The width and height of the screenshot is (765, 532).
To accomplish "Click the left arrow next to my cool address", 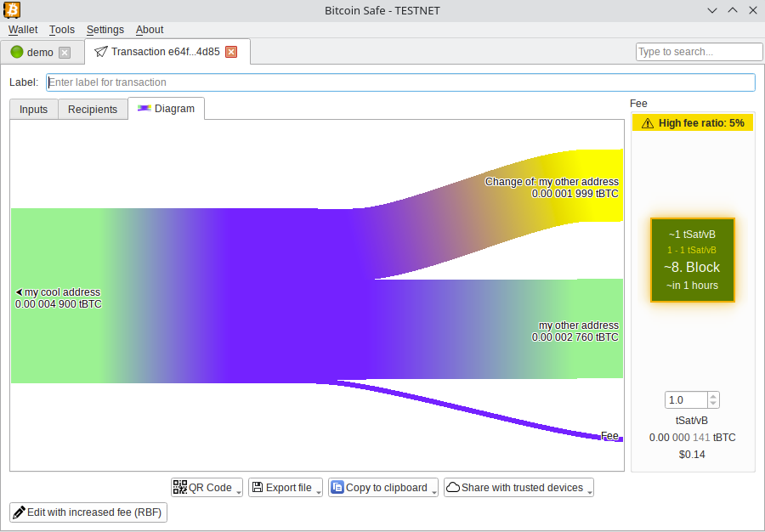I will (19, 292).
